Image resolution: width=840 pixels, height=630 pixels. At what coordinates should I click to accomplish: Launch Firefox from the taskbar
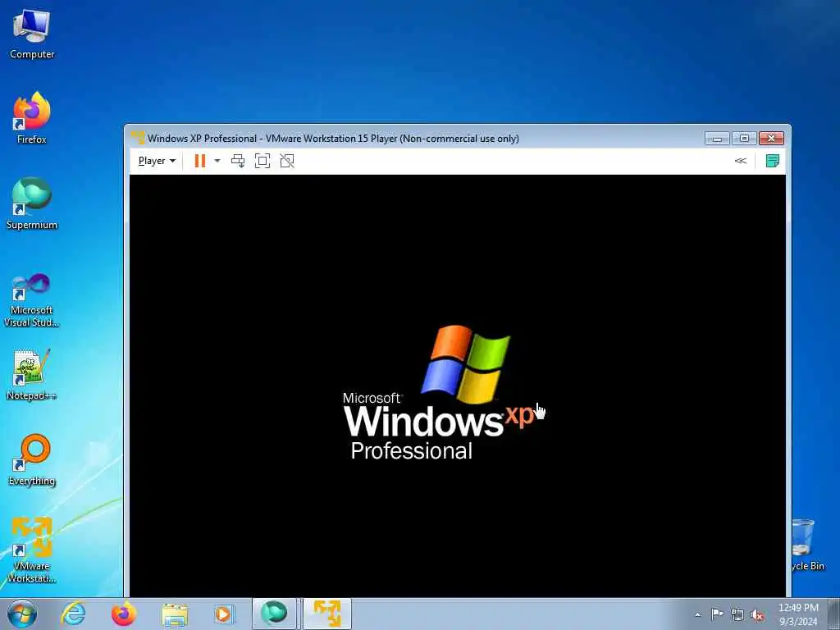124,614
